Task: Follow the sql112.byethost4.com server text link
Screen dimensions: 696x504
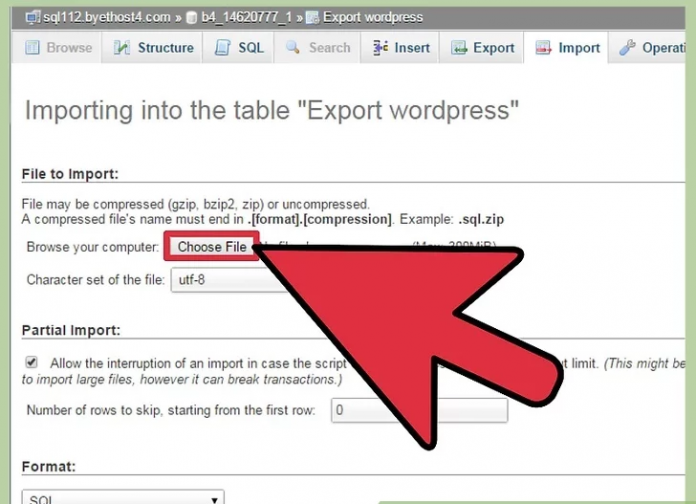Action: (x=108, y=17)
